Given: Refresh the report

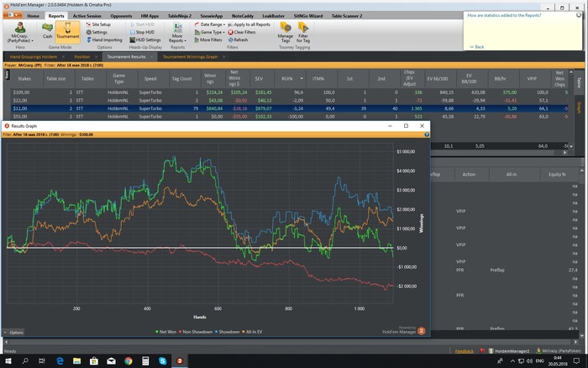Looking at the screenshot, I should click(238, 39).
